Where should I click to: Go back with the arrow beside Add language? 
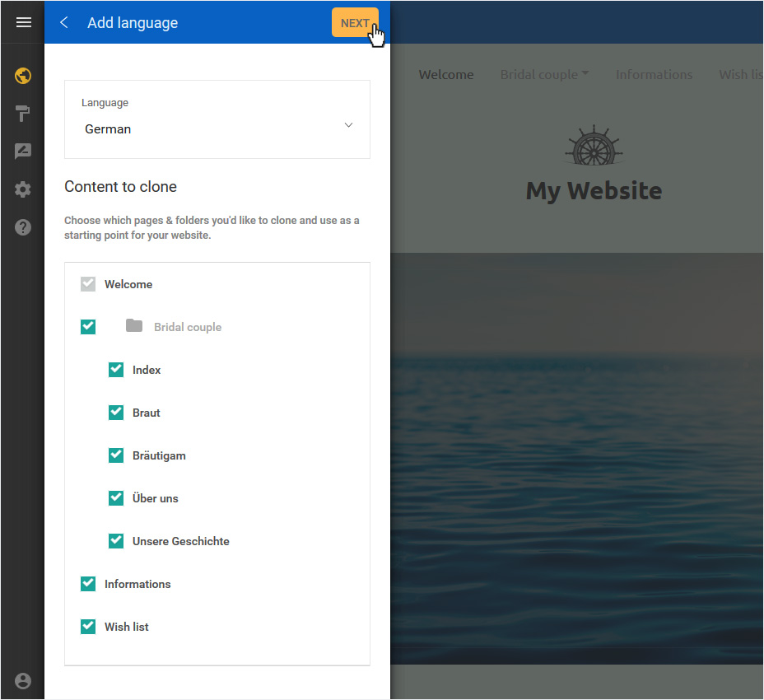64,22
